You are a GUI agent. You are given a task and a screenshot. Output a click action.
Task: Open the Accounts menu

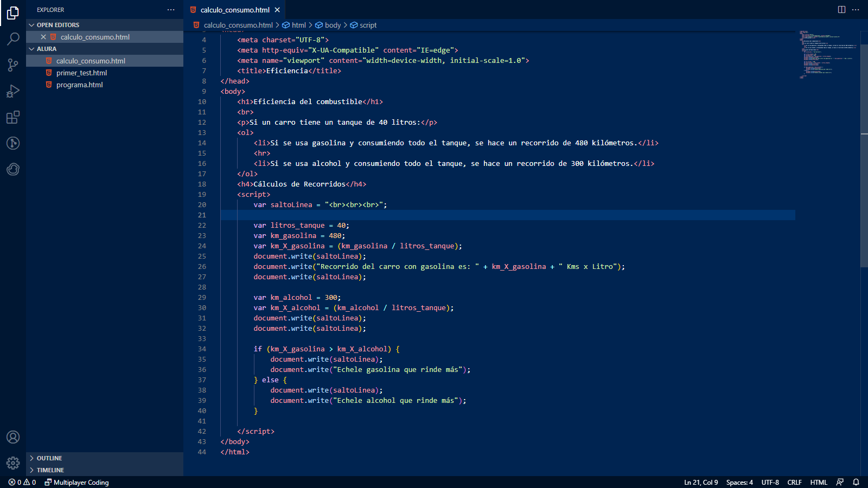(x=13, y=437)
